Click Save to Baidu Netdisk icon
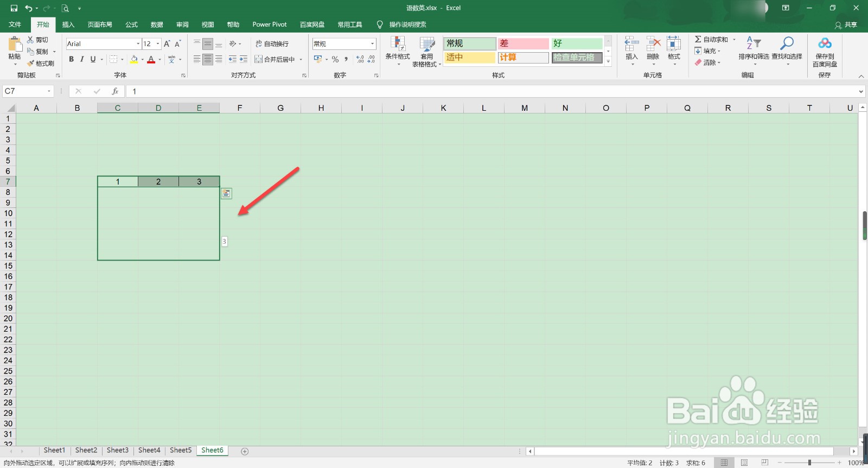The height and width of the screenshot is (468, 868). pos(825,43)
